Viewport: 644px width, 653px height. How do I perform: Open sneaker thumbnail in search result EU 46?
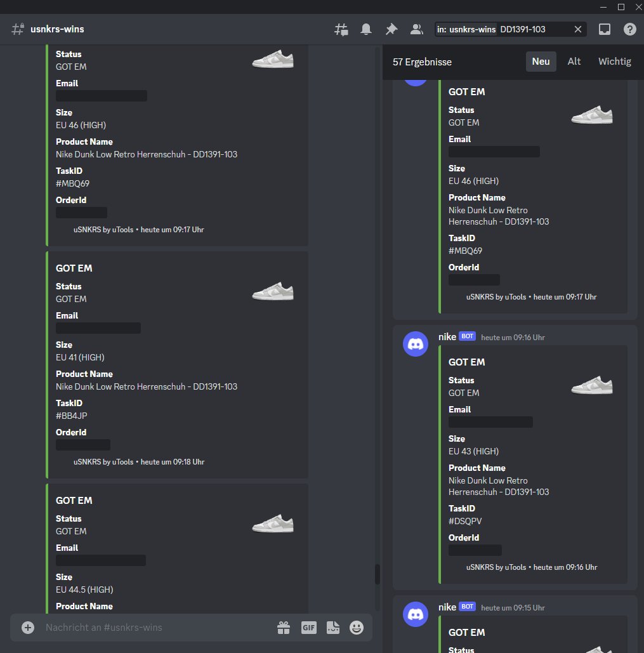pyautogui.click(x=592, y=115)
